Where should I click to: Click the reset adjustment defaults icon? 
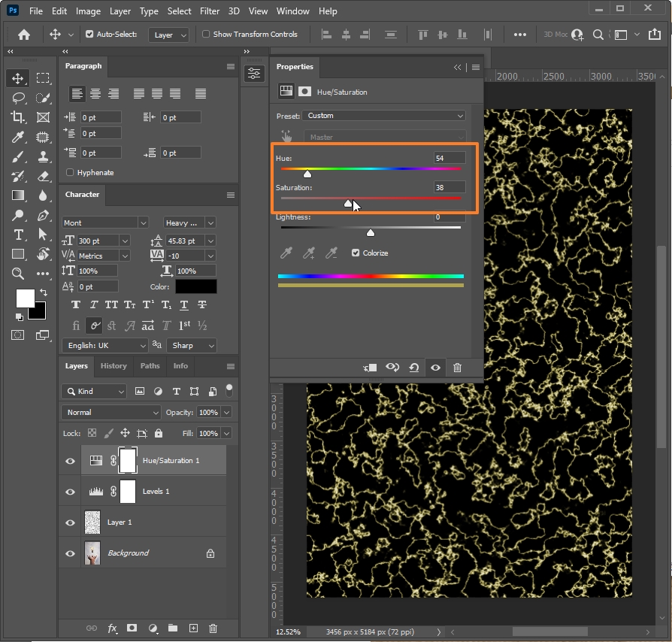coord(413,368)
